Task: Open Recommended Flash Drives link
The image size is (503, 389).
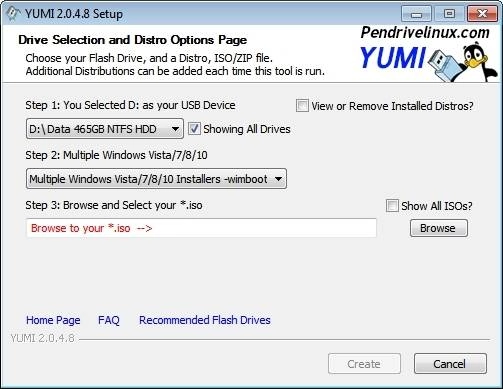Action: coord(205,320)
